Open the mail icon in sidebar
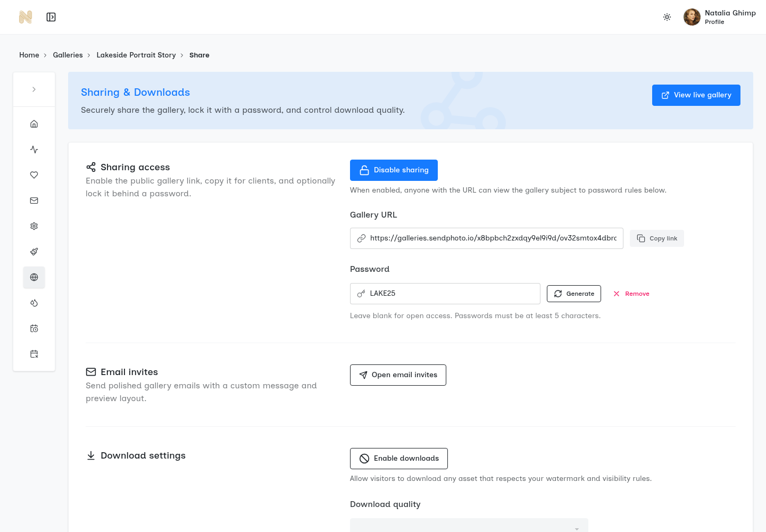 (34, 201)
